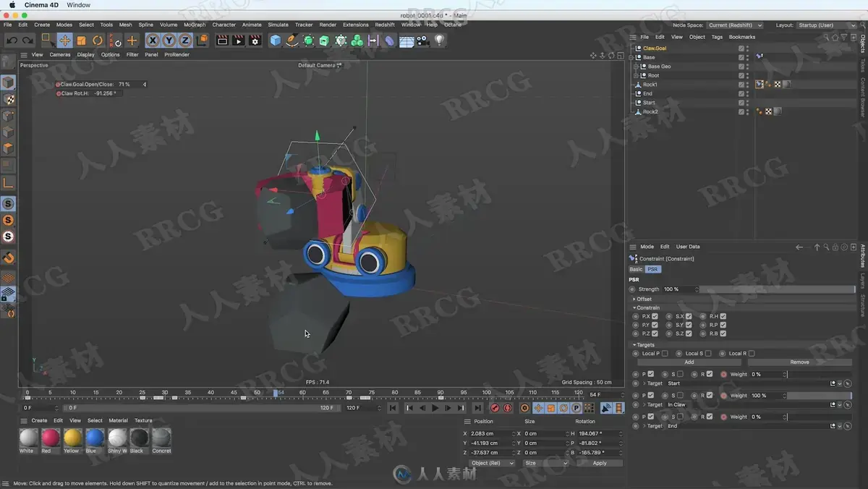Toggle the S.X constrain checkbox
This screenshot has height=489, width=868.
[x=689, y=316]
